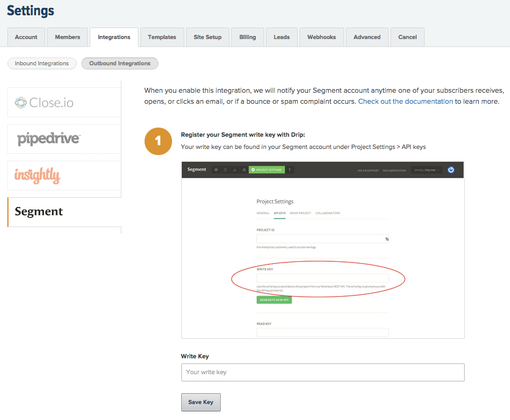The width and height of the screenshot is (510, 420).
Task: Click the Check out the documentation link
Action: pyautogui.click(x=405, y=101)
